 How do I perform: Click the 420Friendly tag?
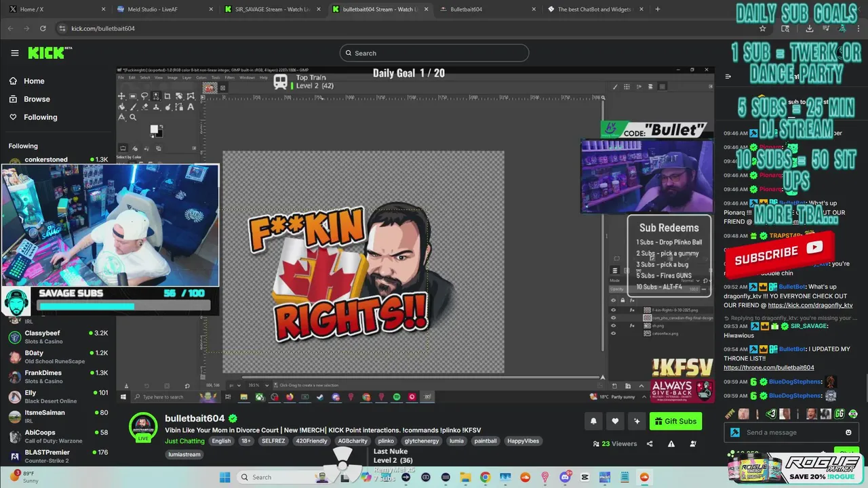[x=312, y=441]
